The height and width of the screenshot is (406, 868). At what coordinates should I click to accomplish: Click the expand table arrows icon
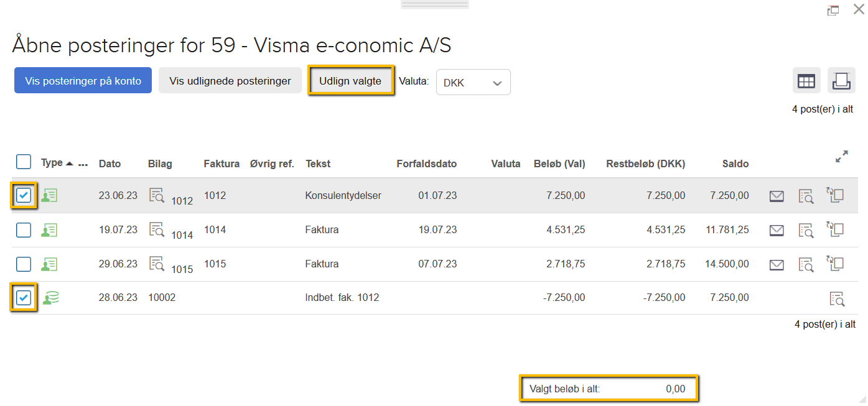pos(842,157)
